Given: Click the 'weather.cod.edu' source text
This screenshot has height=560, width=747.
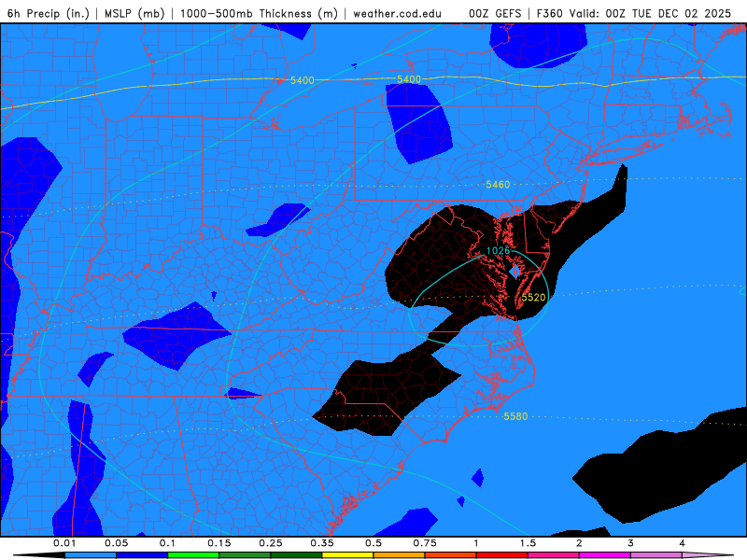Looking at the screenshot, I should [x=397, y=13].
